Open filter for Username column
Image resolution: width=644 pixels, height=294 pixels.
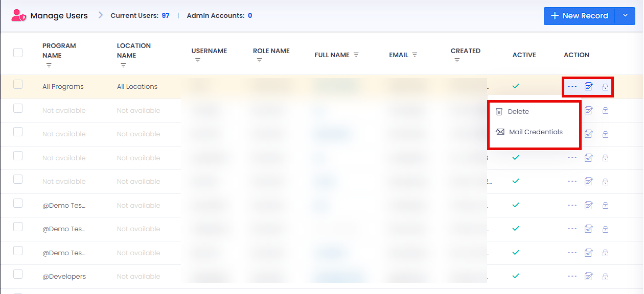click(198, 60)
